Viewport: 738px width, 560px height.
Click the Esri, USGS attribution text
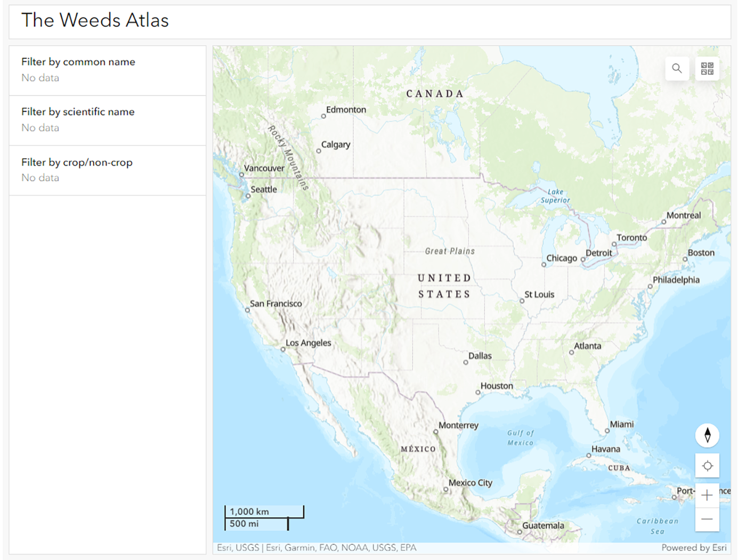click(x=238, y=548)
